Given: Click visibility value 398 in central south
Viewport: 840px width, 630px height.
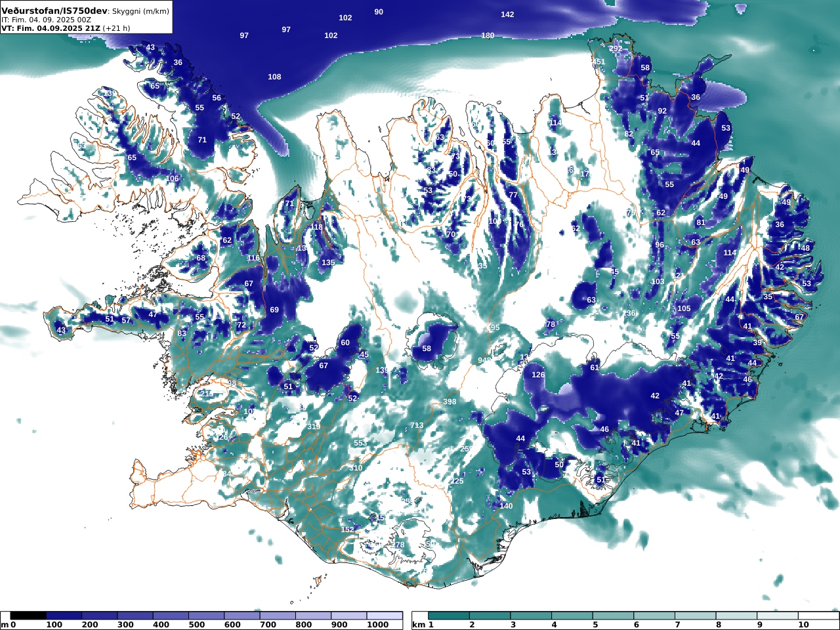Looking at the screenshot, I should click(x=450, y=402).
